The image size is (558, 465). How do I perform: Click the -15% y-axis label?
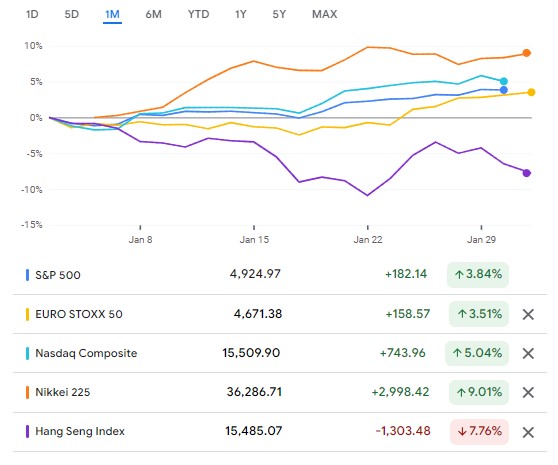(31, 225)
